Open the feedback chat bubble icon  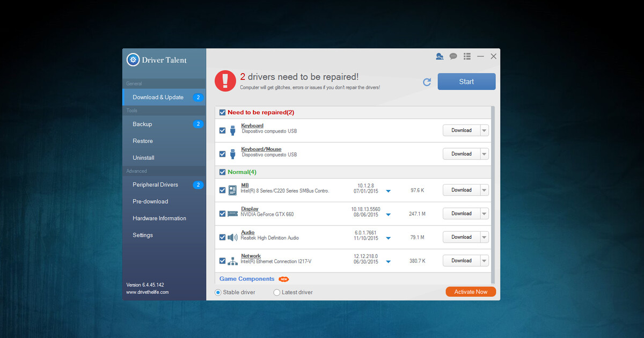point(453,56)
